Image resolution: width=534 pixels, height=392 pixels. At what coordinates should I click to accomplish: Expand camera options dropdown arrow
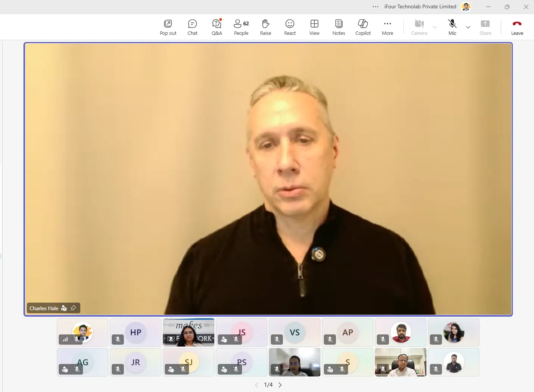coord(435,27)
